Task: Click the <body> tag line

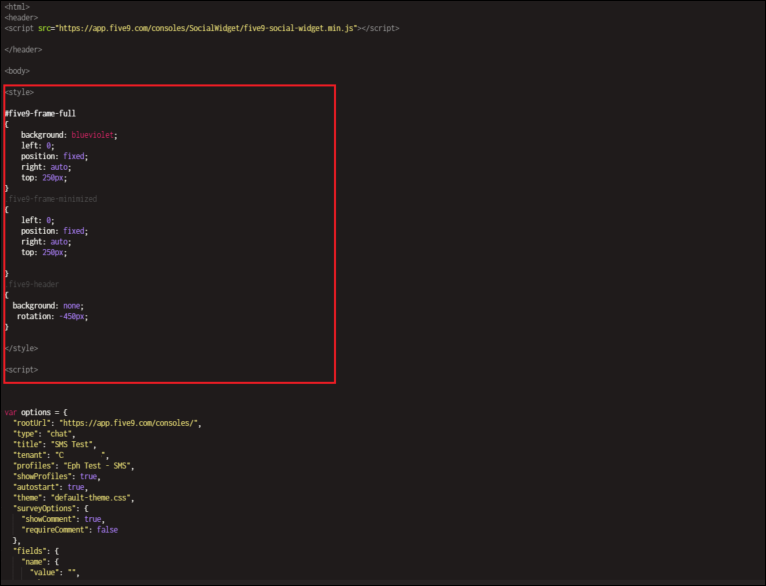Action: [x=17, y=71]
